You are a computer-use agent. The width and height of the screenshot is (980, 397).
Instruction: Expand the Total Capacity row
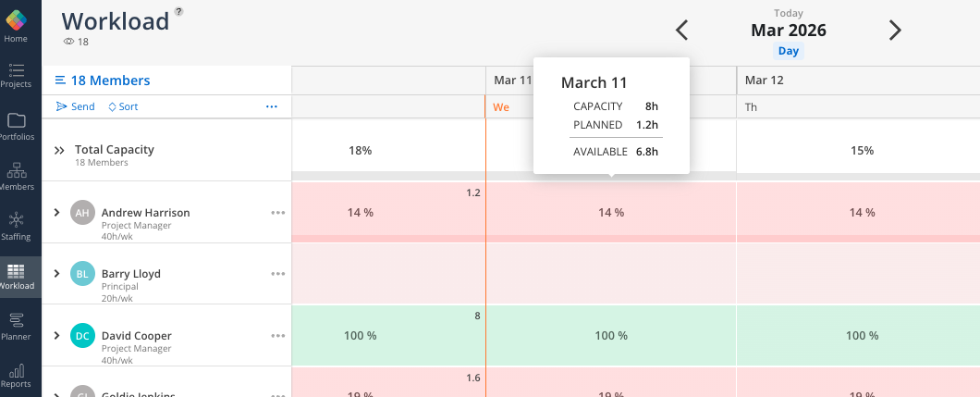click(x=59, y=150)
